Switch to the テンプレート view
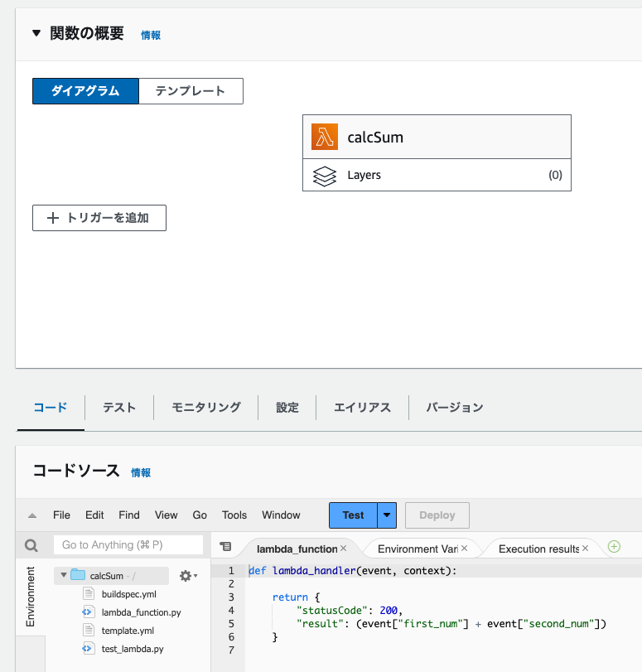Viewport: 642px width, 672px height. [191, 91]
